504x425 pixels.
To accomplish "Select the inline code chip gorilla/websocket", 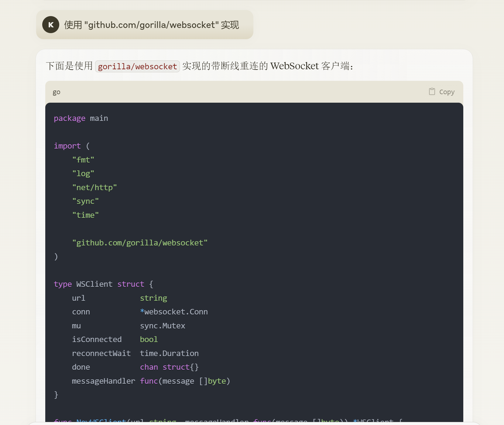I will (x=137, y=66).
